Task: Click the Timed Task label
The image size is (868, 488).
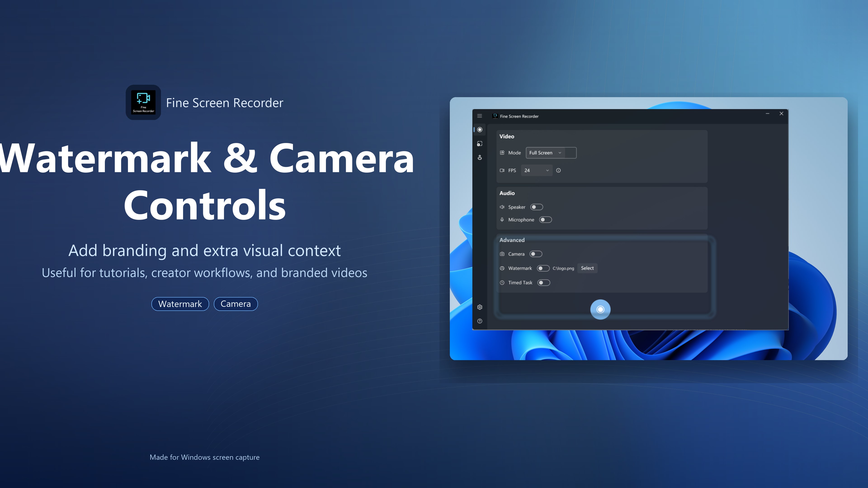Action: [520, 283]
